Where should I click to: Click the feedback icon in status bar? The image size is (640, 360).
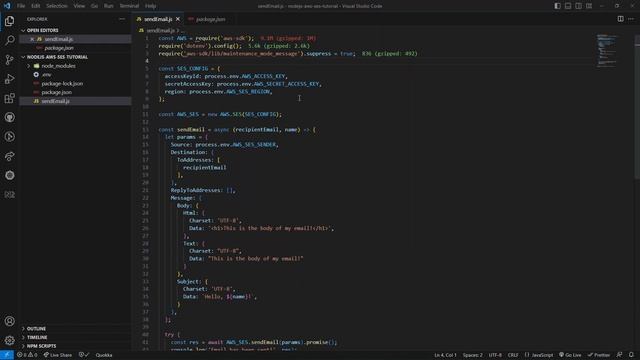[620, 355]
